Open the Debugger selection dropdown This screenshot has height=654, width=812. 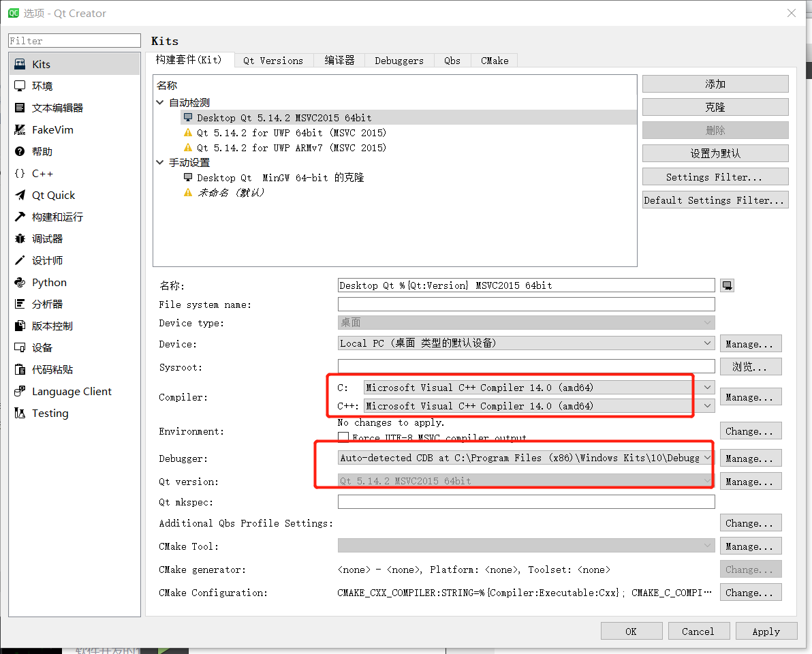click(707, 458)
